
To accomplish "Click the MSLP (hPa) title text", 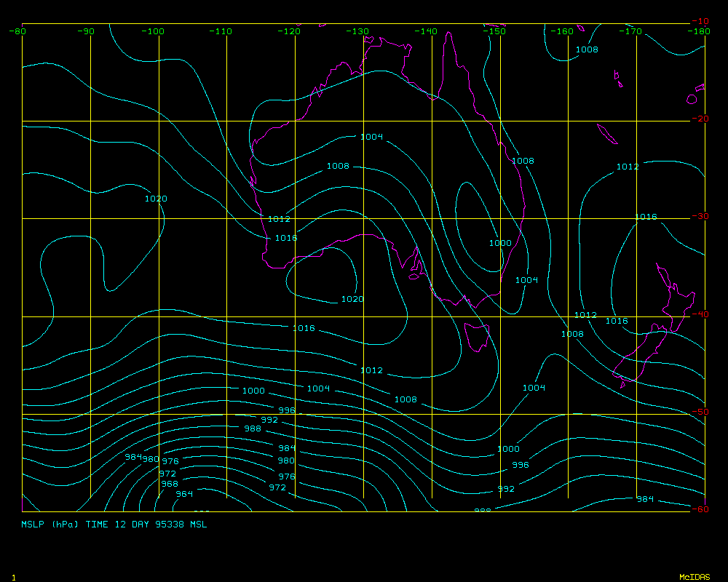I will pos(51,524).
